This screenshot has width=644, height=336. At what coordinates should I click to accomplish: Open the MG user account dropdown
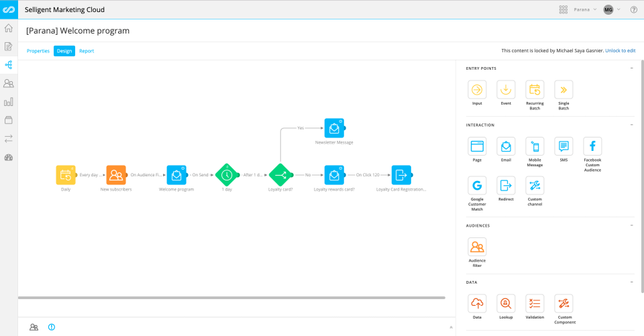click(x=612, y=9)
